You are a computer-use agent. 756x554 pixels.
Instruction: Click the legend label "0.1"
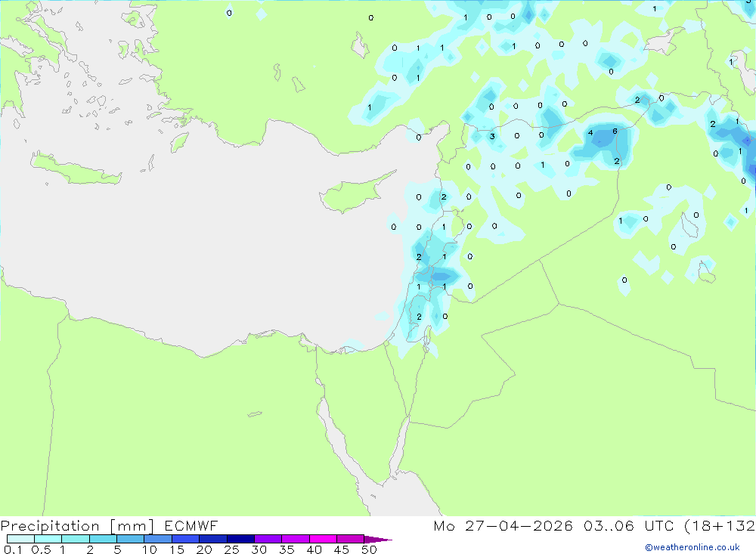pos(13,549)
